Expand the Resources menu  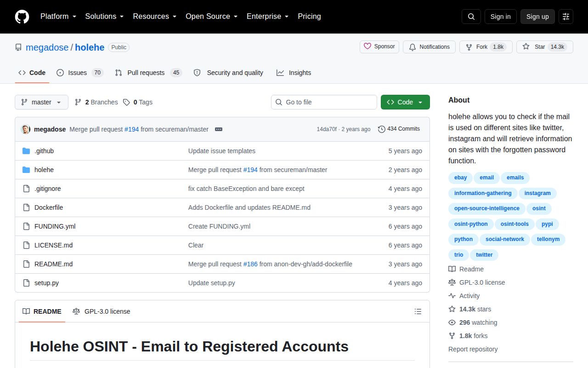tap(155, 17)
